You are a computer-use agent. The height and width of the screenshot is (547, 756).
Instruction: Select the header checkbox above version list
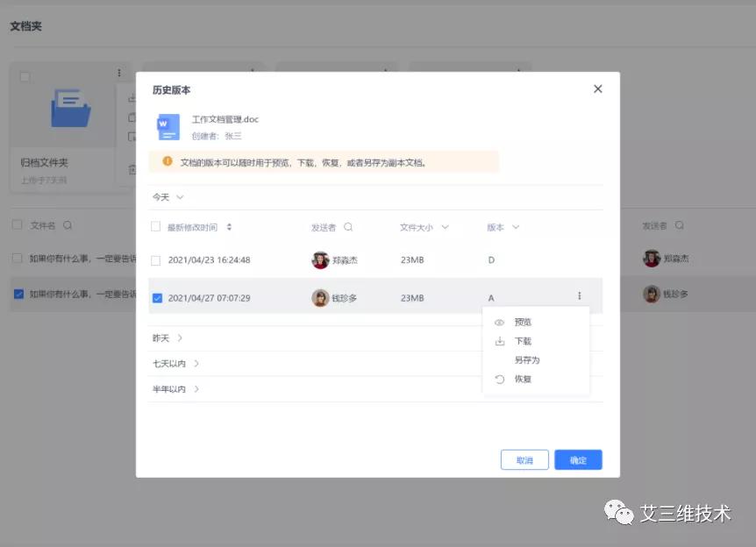tap(156, 226)
